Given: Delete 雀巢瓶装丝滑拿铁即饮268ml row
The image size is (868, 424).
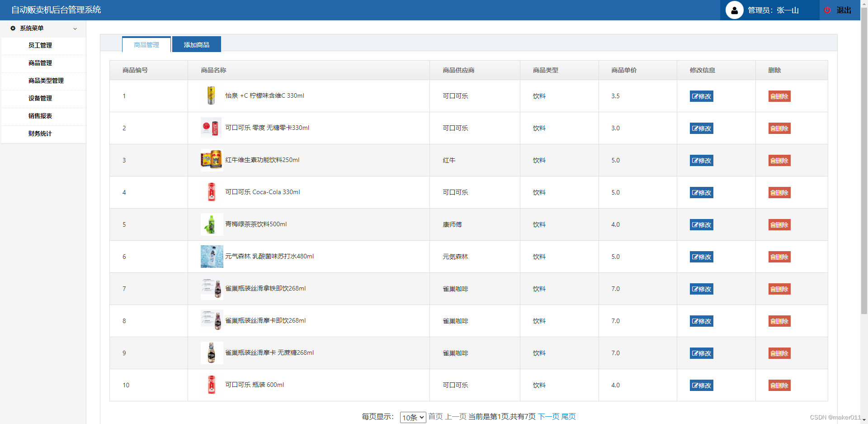Looking at the screenshot, I should pyautogui.click(x=779, y=289).
